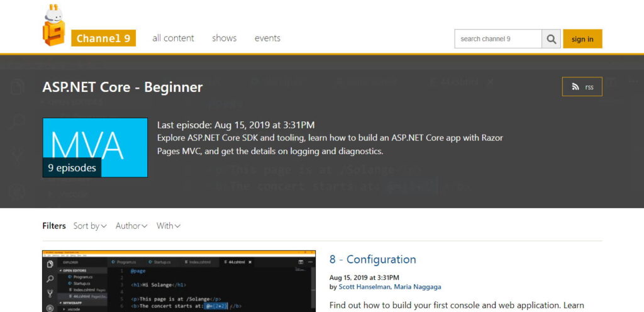Expand the Sort by dropdown
This screenshot has width=644, height=312.
pos(90,226)
